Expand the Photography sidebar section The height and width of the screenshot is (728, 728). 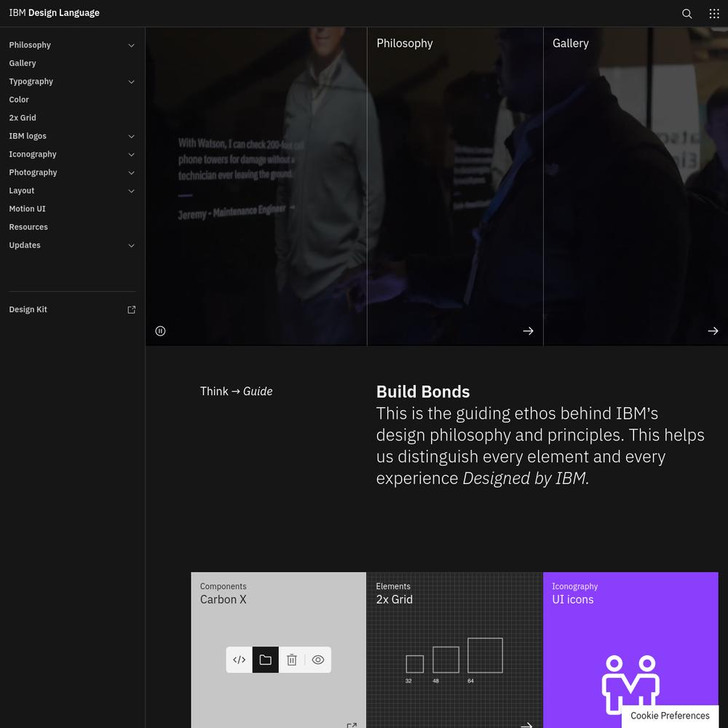coord(131,173)
